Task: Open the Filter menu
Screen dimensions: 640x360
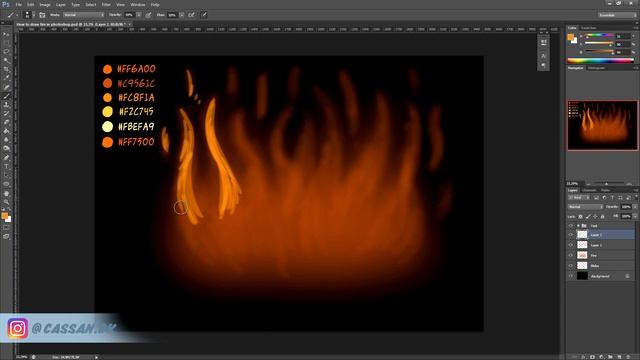Action: [106, 4]
